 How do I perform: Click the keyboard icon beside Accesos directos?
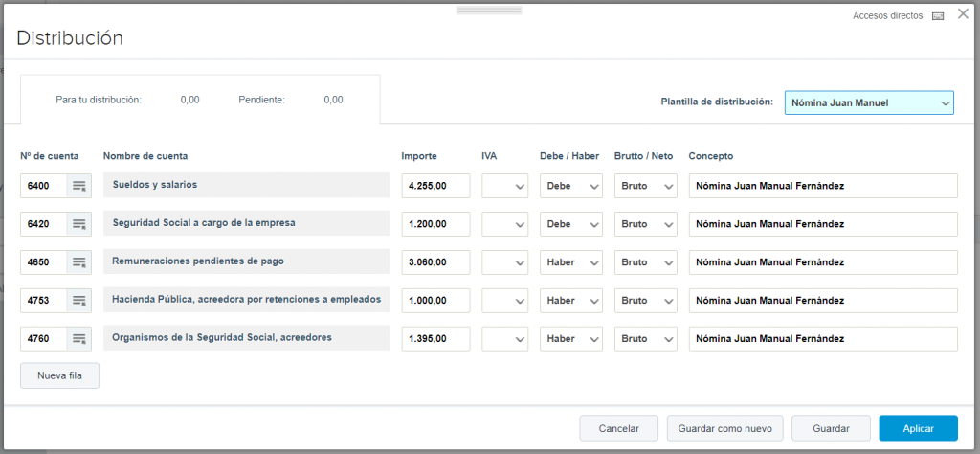click(938, 16)
